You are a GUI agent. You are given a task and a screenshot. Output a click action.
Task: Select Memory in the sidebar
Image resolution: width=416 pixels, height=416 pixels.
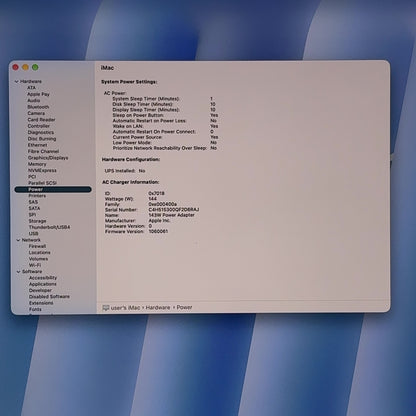[37, 164]
